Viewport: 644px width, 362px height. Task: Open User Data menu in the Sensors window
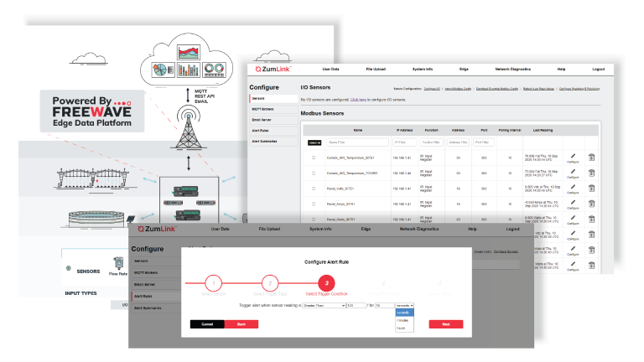coord(330,69)
